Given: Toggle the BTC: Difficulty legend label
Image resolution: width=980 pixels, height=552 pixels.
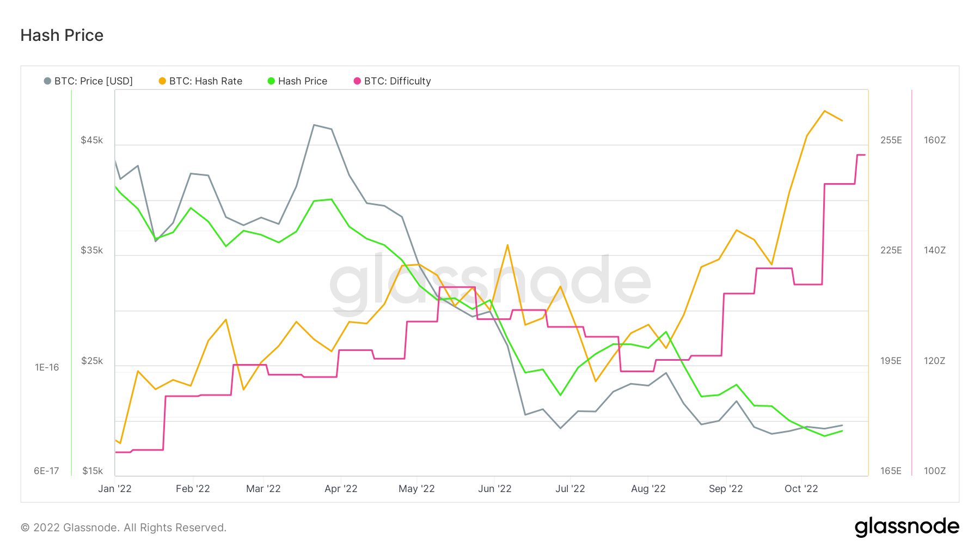Looking at the screenshot, I should 397,81.
